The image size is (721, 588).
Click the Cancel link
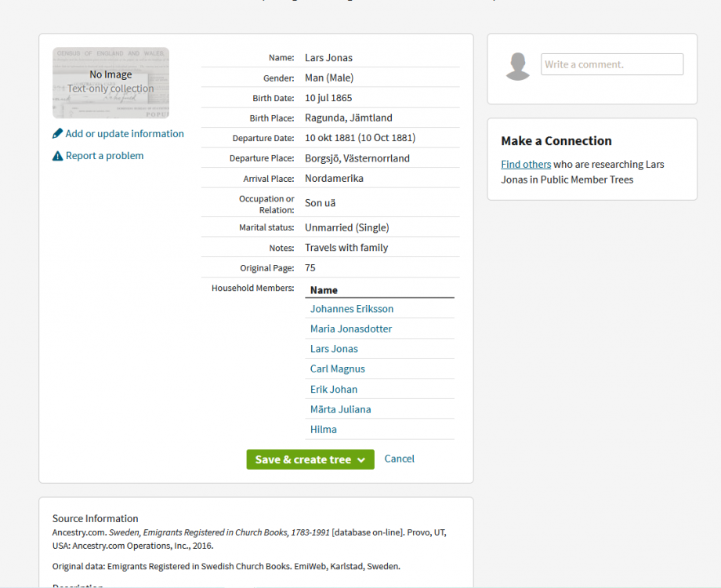click(399, 459)
